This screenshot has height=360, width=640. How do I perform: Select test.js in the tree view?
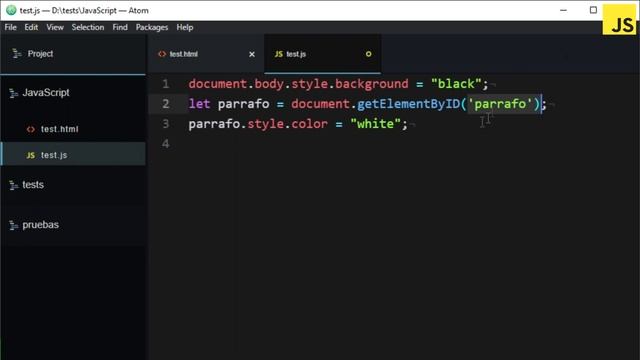(73, 155)
